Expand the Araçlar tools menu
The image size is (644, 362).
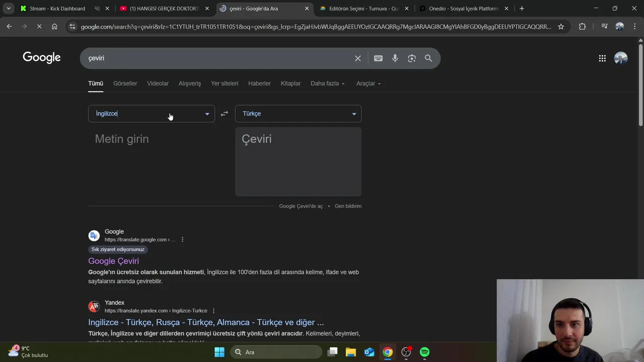[369, 83]
